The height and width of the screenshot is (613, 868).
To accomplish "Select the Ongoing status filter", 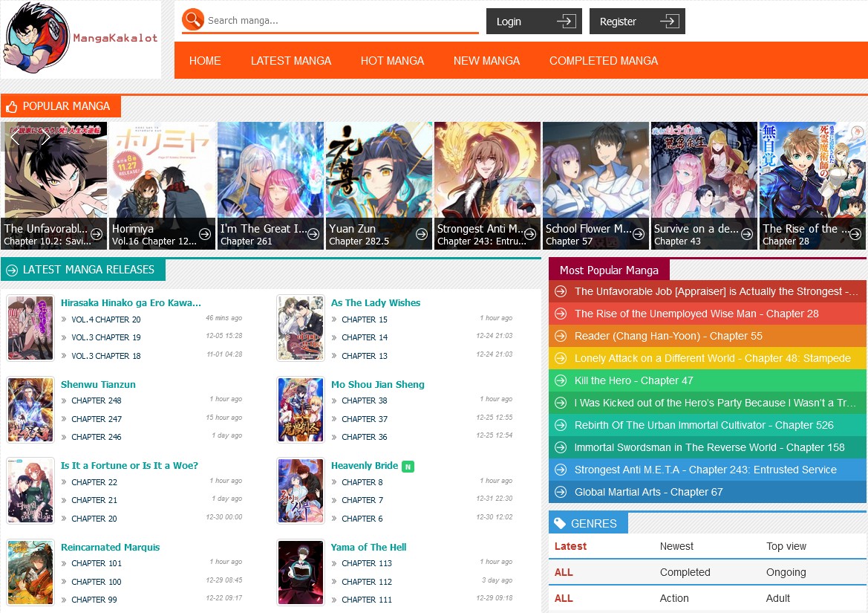I will pos(786,572).
